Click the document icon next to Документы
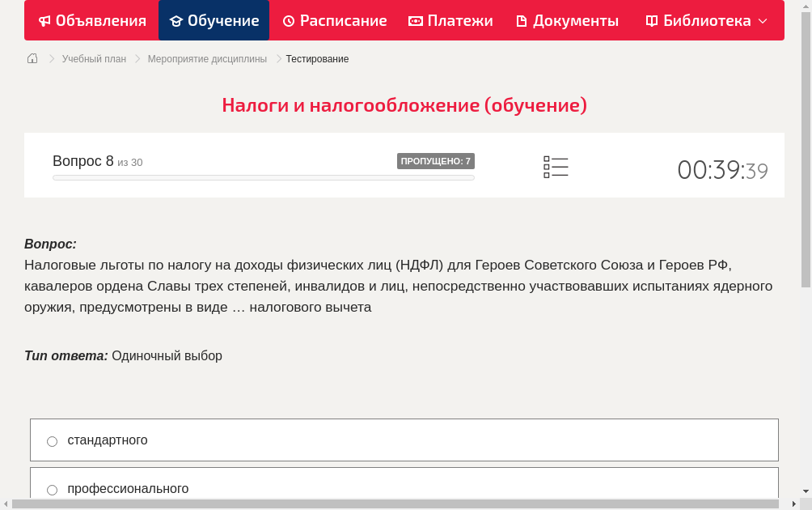This screenshot has height=510, width=812. (x=522, y=20)
